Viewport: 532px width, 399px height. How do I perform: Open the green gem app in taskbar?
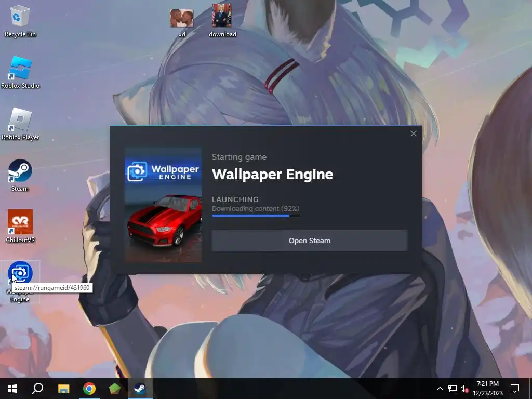click(115, 389)
